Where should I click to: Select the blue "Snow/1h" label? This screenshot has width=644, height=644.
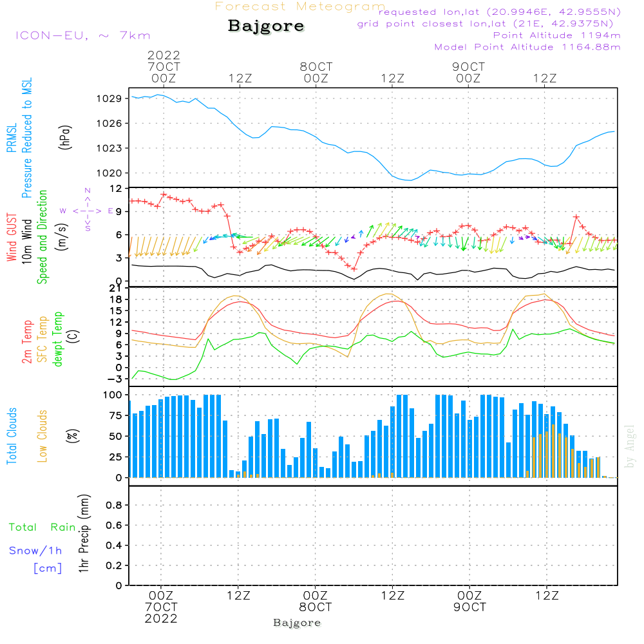(35, 551)
